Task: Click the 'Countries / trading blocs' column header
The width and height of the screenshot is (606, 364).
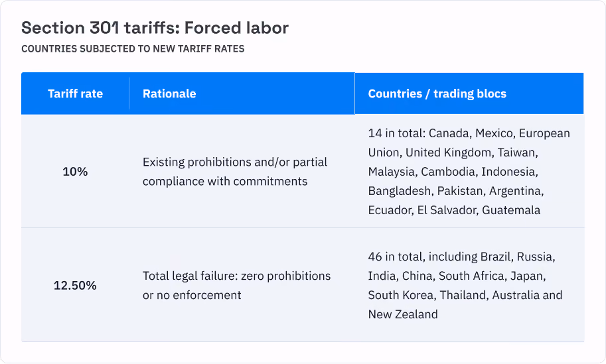Action: (x=437, y=93)
